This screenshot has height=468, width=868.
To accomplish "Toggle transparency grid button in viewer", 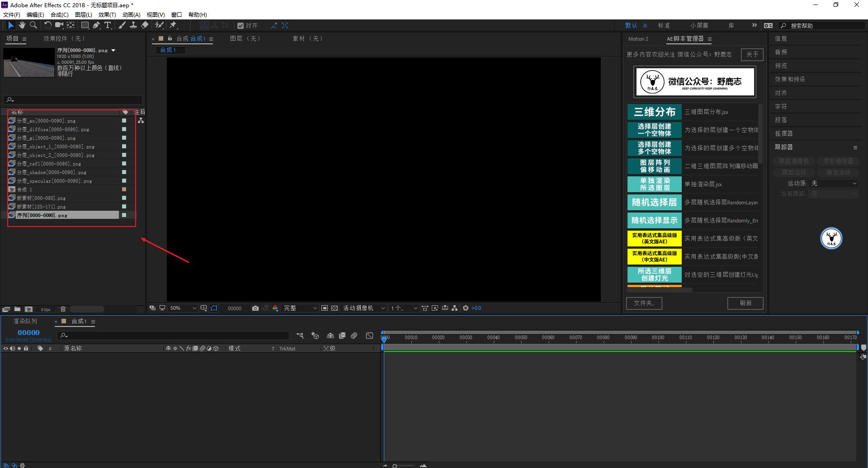I will pos(335,308).
